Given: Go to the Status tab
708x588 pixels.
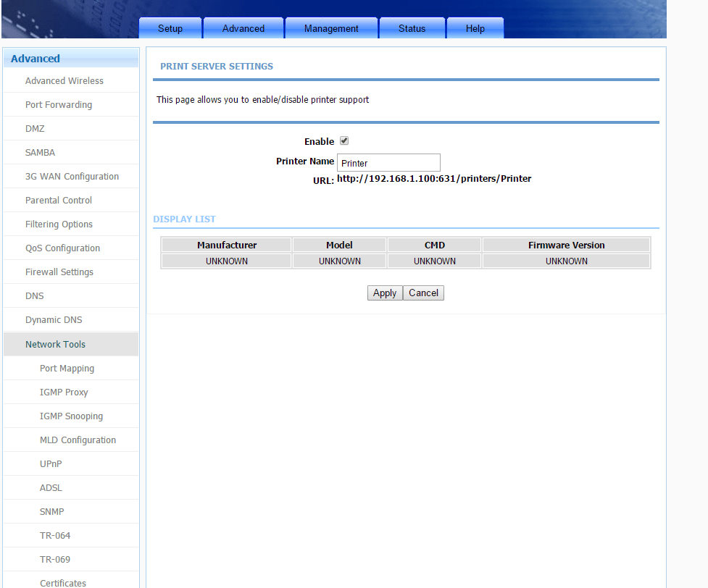Looking at the screenshot, I should tap(412, 28).
